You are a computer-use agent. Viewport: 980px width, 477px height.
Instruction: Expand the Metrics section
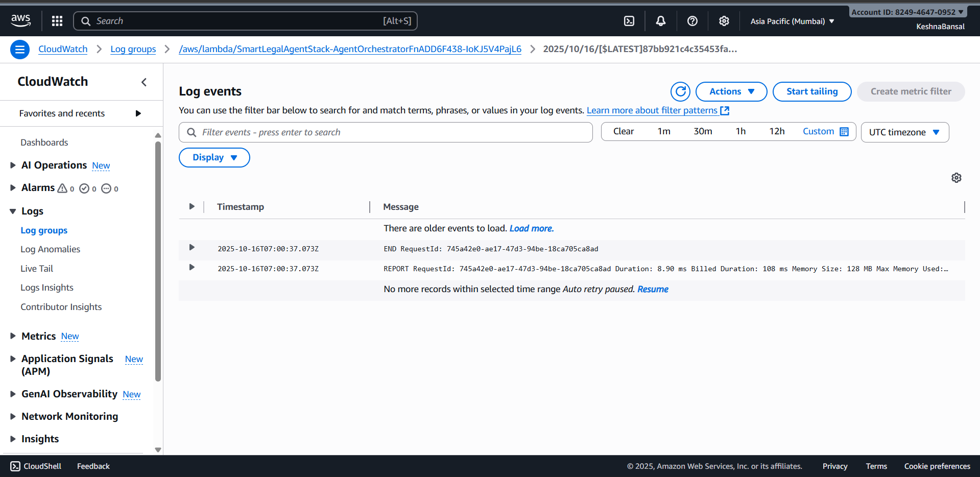tap(13, 336)
